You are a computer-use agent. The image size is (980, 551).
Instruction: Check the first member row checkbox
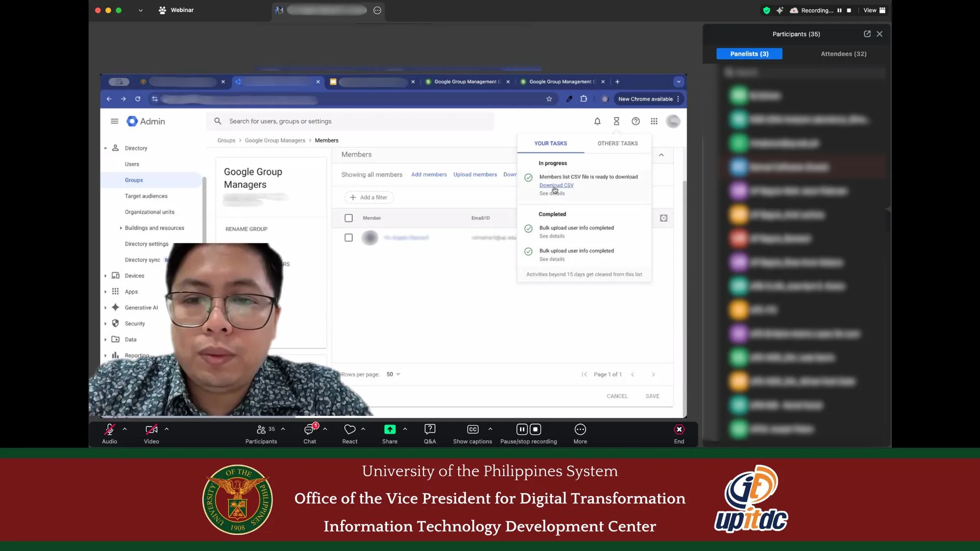(348, 238)
